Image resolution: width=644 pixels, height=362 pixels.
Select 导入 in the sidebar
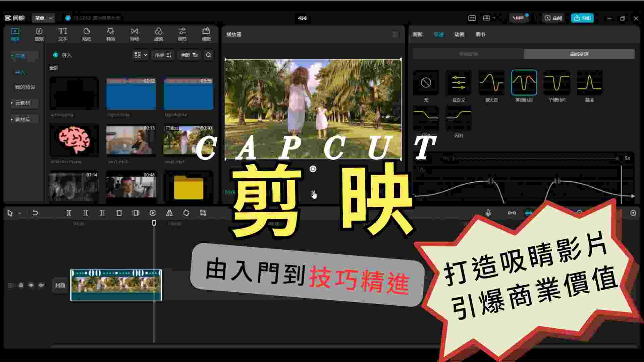[x=20, y=72]
